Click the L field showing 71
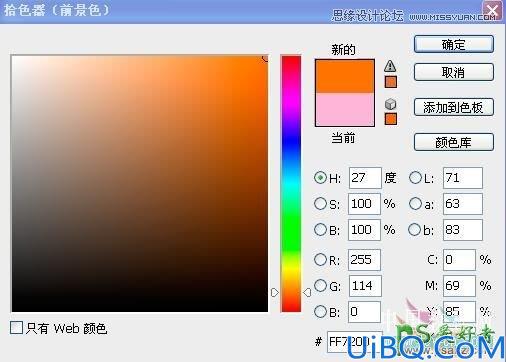Image resolution: width=506 pixels, height=362 pixels. [463, 178]
